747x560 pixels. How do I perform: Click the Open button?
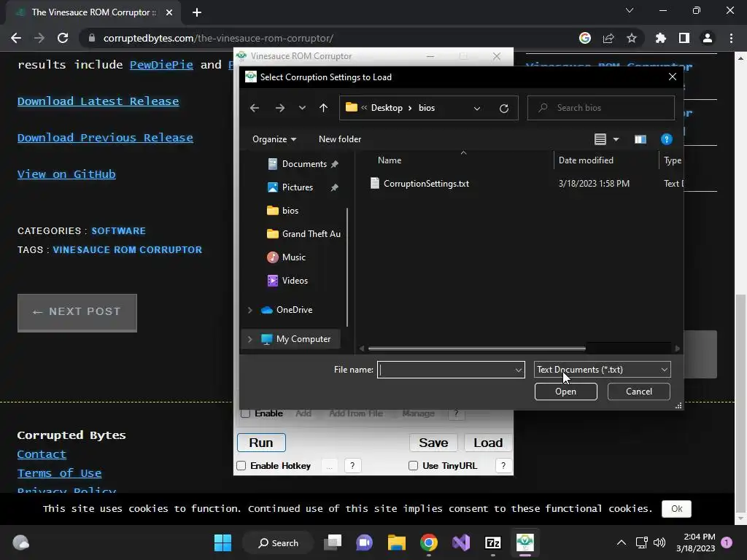pos(565,392)
